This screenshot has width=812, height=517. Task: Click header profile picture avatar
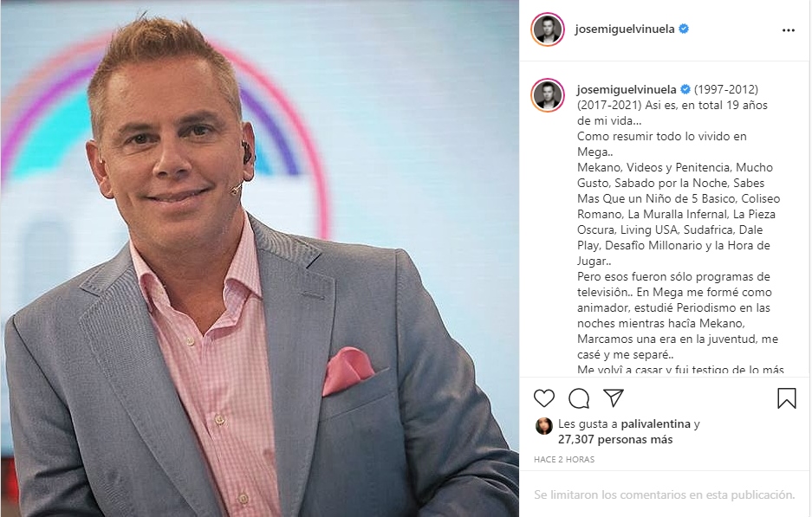[548, 29]
